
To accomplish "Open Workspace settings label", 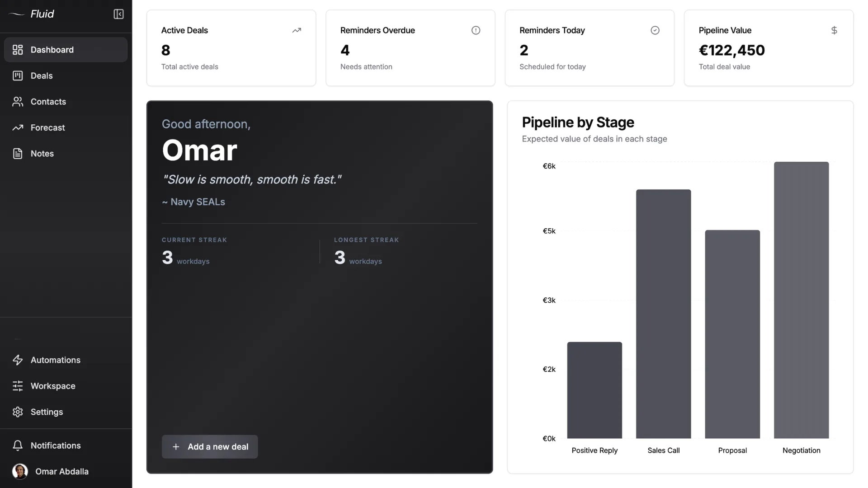I will [53, 386].
